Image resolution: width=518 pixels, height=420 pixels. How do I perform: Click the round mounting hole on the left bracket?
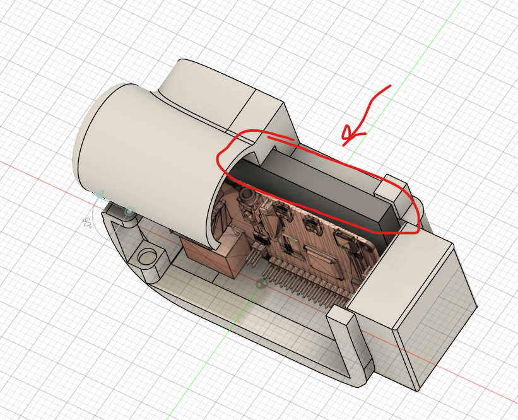point(147,257)
